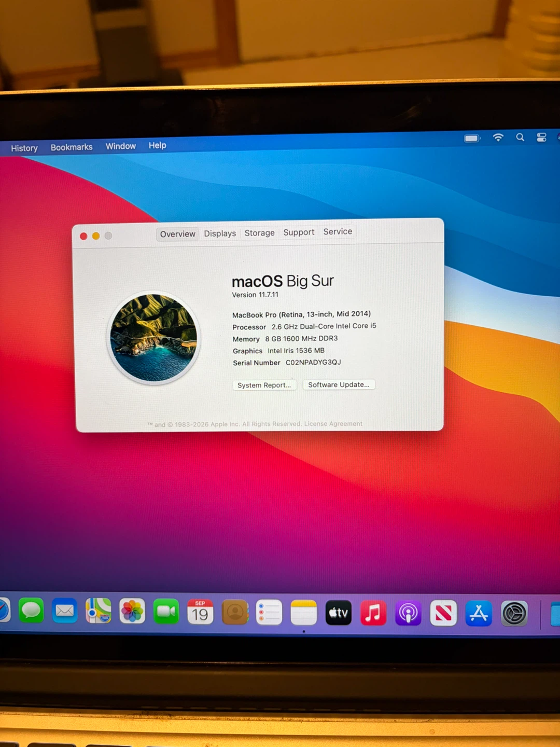
Task: Open System Preferences gear icon
Action: [514, 614]
